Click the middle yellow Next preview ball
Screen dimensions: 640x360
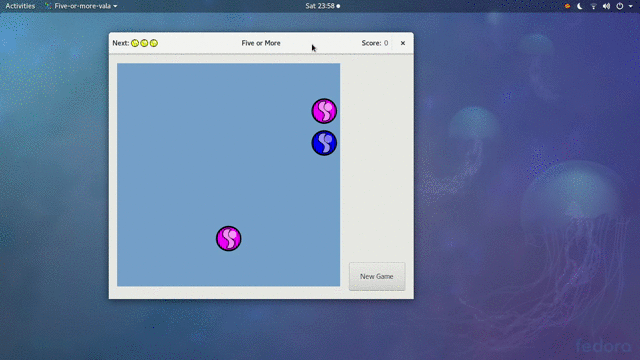coord(144,43)
